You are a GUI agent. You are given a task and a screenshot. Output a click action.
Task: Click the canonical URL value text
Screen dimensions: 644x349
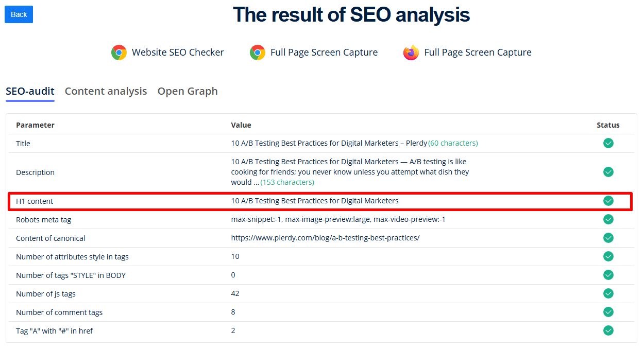point(325,238)
